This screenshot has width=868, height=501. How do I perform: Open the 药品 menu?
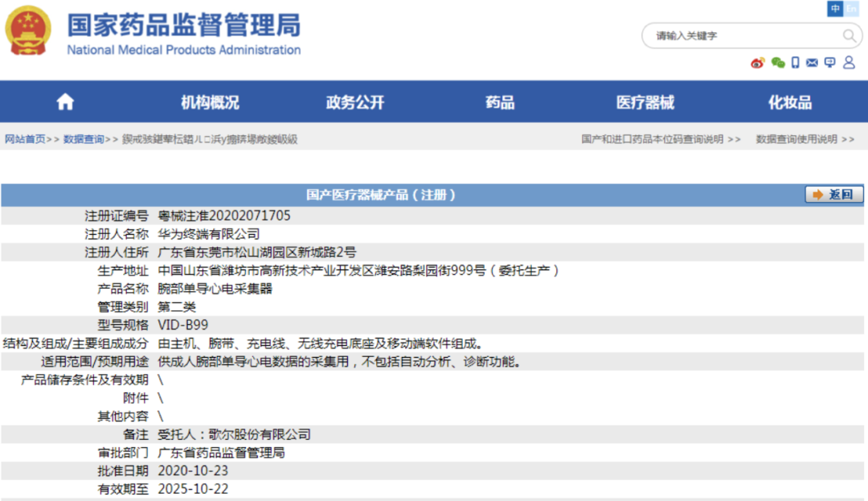tap(499, 101)
